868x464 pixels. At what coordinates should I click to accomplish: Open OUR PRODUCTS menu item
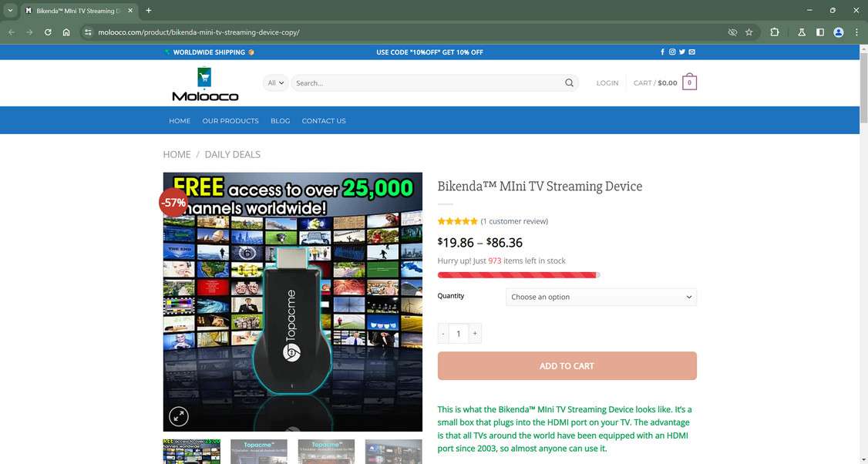point(230,121)
